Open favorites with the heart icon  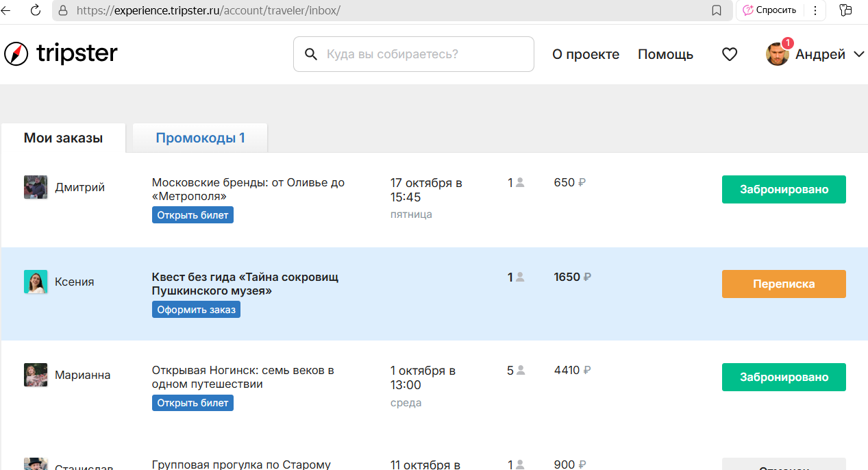(x=730, y=54)
